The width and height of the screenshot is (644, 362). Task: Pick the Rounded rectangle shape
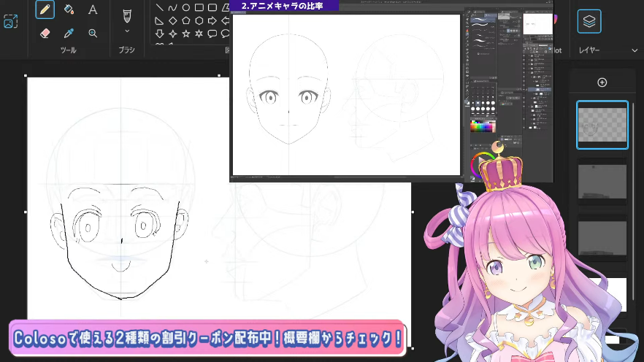[x=212, y=7]
